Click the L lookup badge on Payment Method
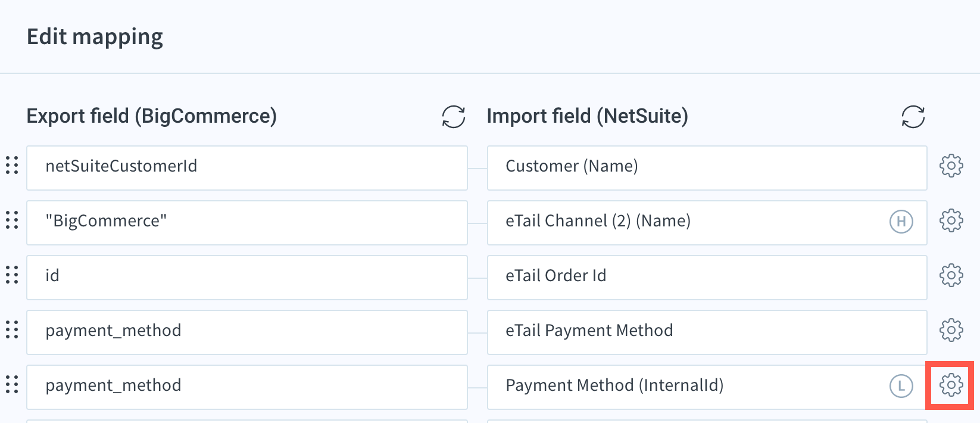Image resolution: width=980 pixels, height=423 pixels. 901,386
